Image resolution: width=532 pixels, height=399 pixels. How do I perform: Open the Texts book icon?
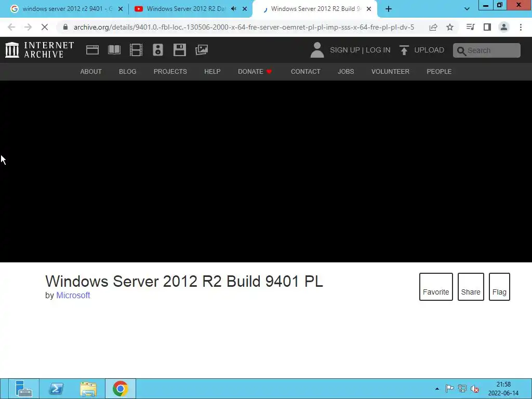tap(114, 50)
